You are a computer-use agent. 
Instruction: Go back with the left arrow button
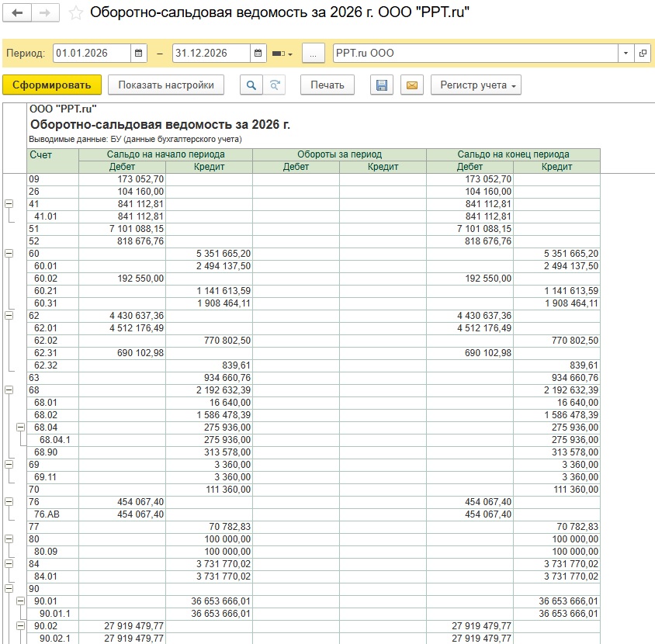click(x=17, y=13)
